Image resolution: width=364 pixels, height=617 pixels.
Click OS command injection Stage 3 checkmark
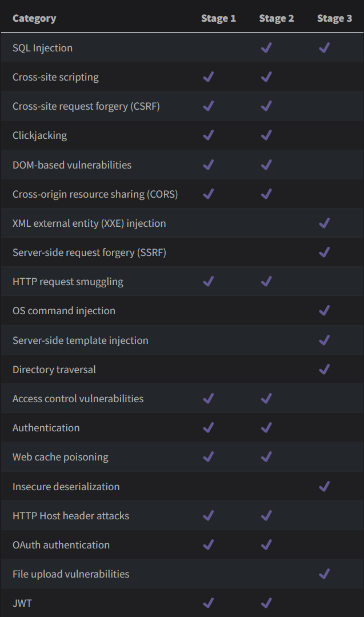coord(325,311)
